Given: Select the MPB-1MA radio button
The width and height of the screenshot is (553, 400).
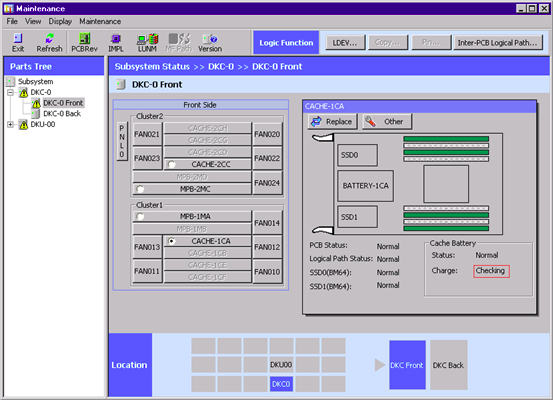Looking at the screenshot, I should click(140, 217).
